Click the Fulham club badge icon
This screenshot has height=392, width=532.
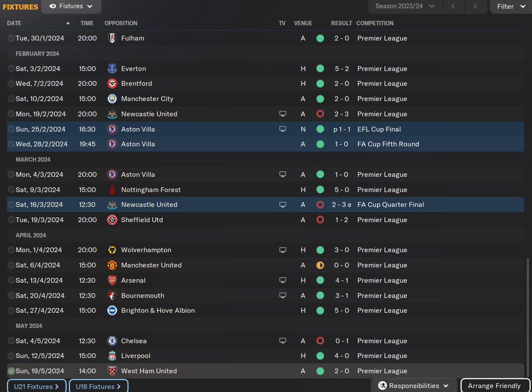112,38
